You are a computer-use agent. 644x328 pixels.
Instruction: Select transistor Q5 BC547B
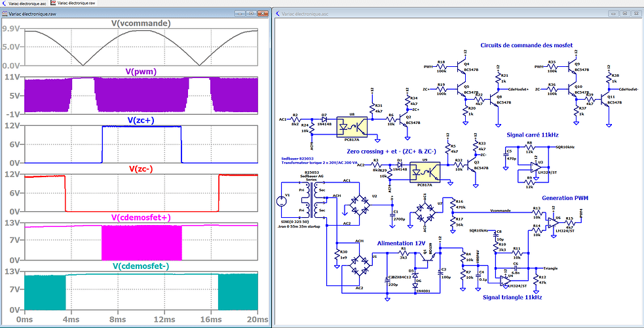click(x=461, y=88)
